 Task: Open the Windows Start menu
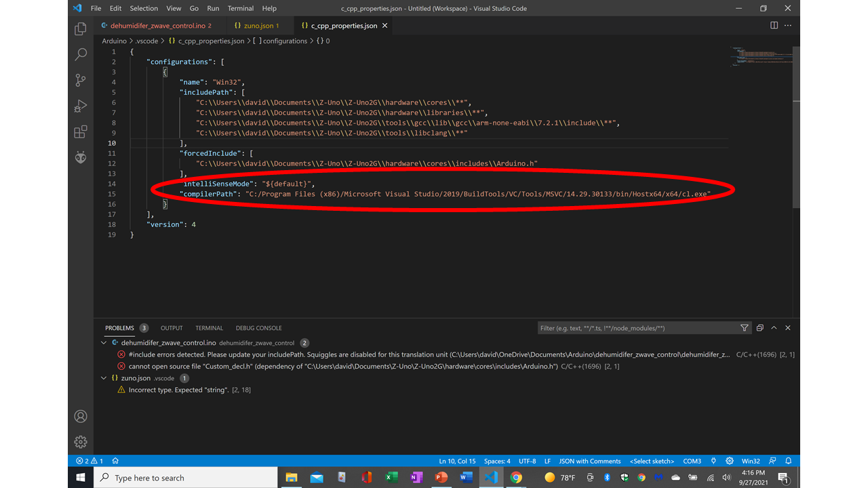click(x=81, y=478)
